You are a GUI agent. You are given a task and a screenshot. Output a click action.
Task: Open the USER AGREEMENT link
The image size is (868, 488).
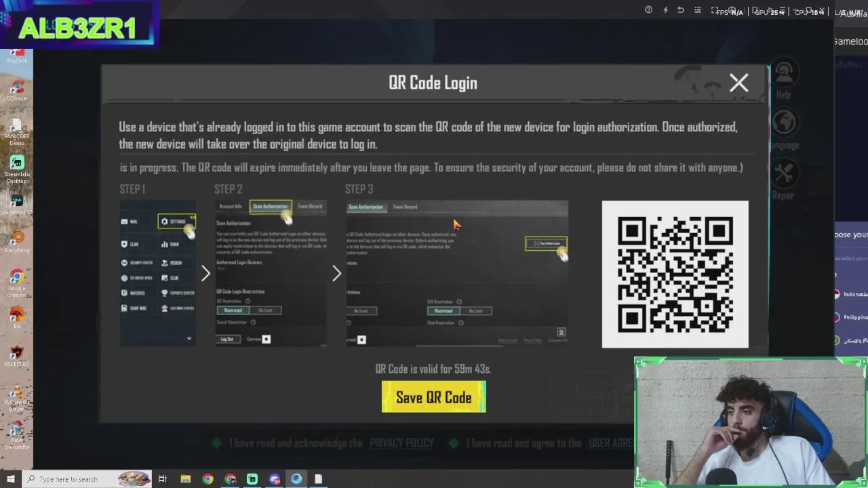[x=610, y=443]
